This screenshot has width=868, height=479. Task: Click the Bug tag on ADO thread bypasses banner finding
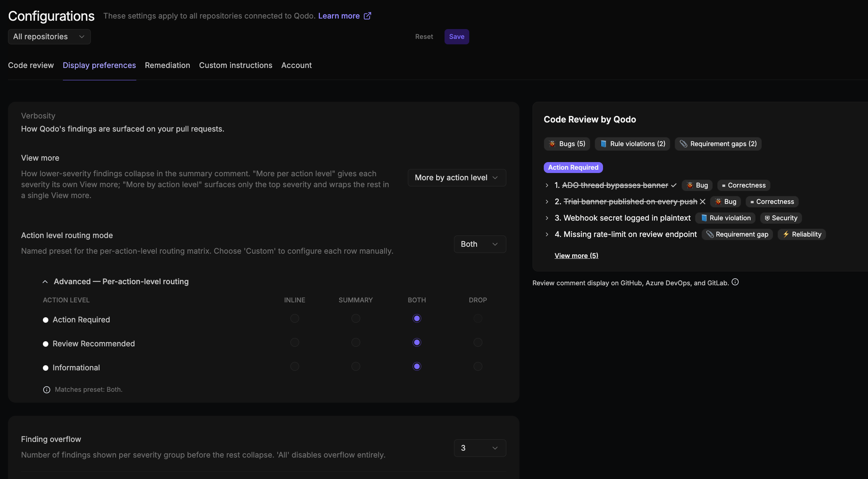tap(697, 185)
